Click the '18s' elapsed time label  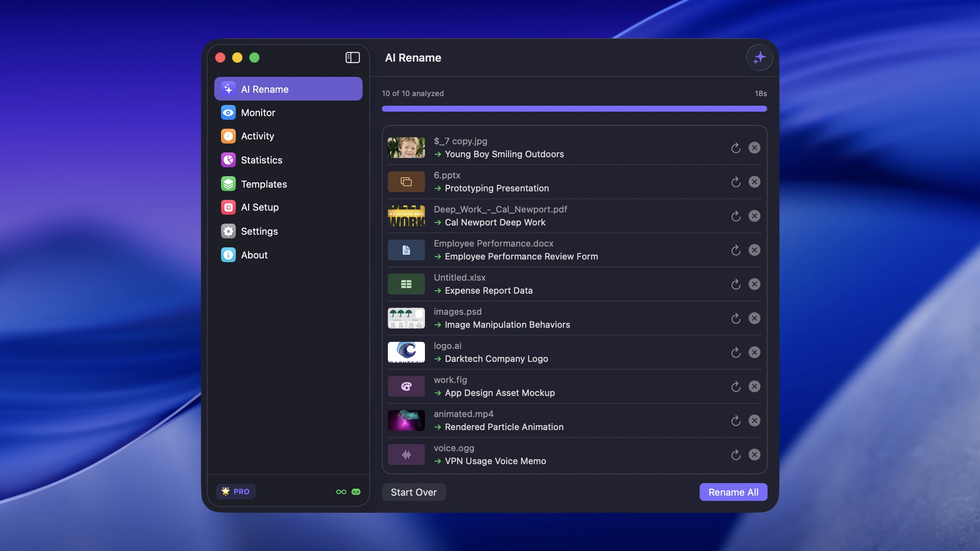pos(761,93)
